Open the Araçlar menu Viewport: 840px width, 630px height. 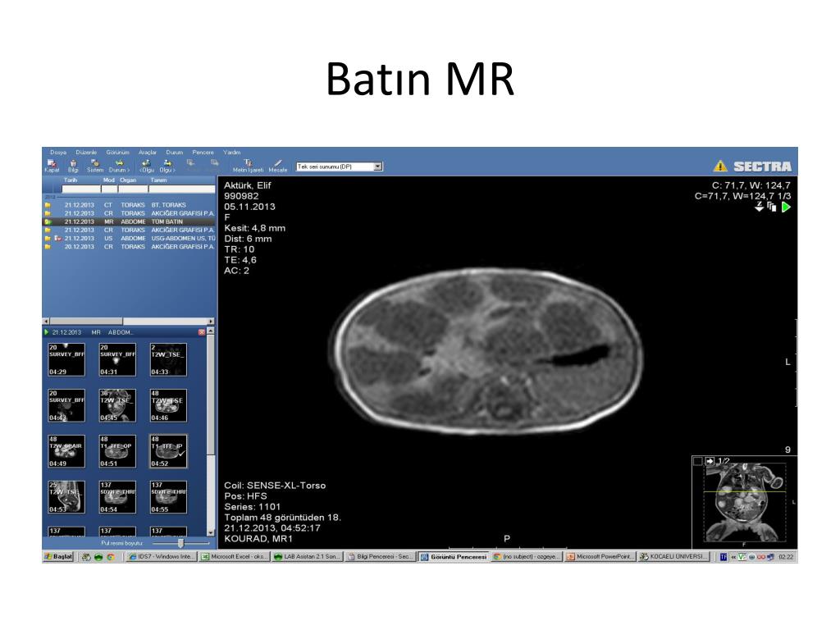pos(148,152)
